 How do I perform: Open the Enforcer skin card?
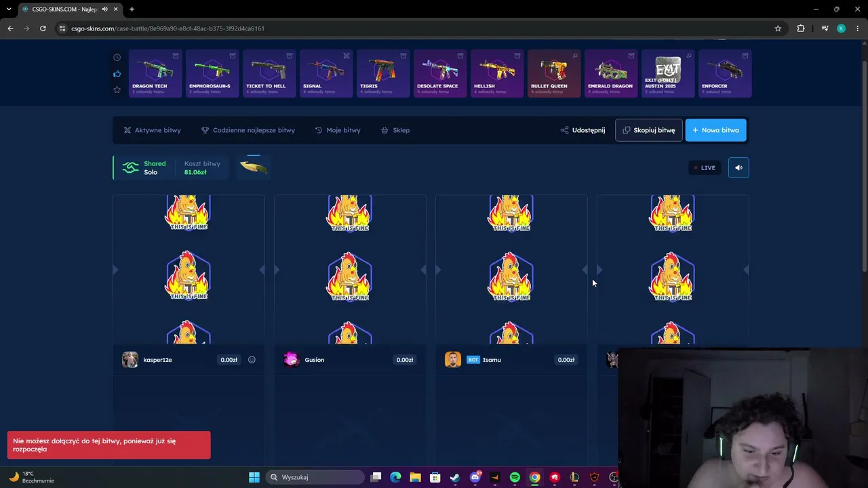[x=725, y=73]
